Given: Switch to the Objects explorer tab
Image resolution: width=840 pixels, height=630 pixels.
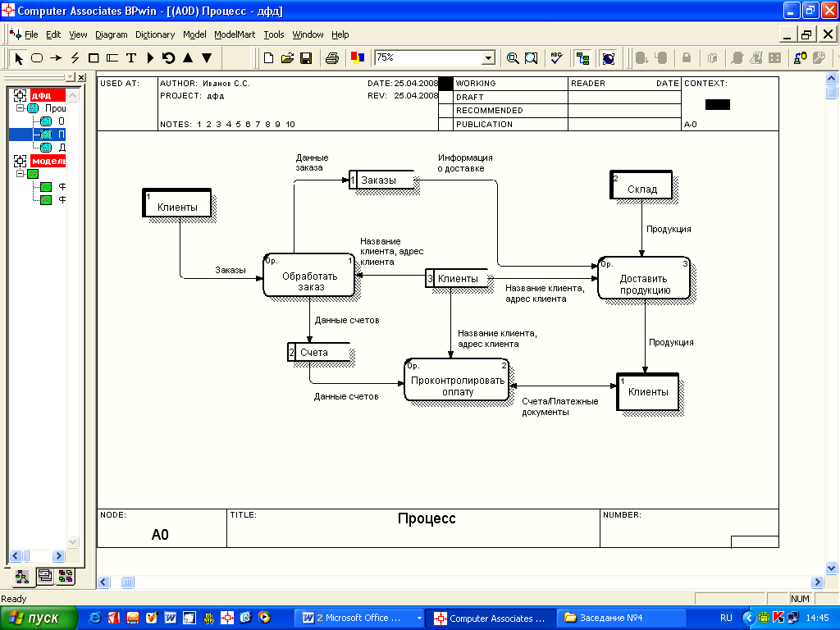Looking at the screenshot, I should 66,577.
